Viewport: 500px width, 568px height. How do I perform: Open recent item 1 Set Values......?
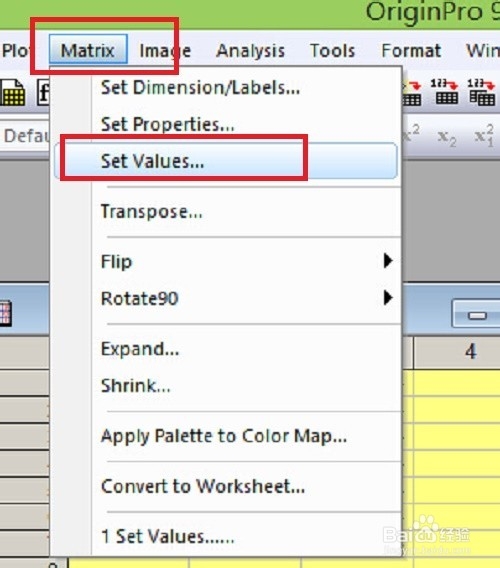pyautogui.click(x=226, y=536)
